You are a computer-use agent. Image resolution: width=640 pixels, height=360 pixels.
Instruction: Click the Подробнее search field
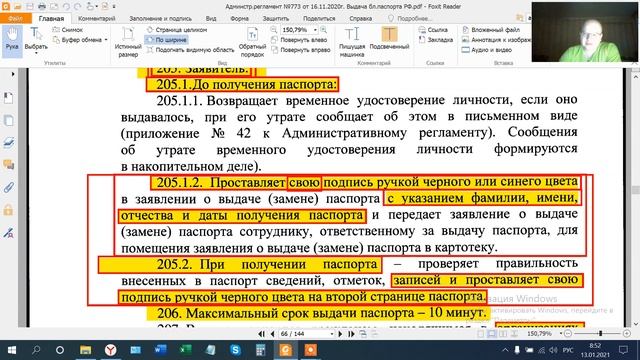click(x=411, y=18)
